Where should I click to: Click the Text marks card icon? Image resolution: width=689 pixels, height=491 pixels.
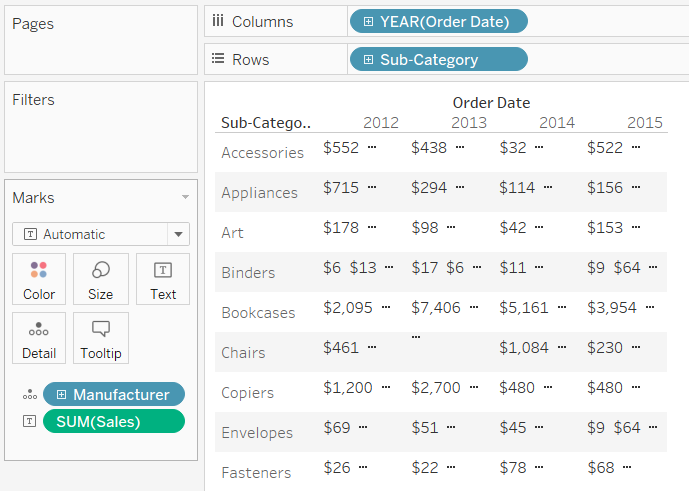(163, 278)
